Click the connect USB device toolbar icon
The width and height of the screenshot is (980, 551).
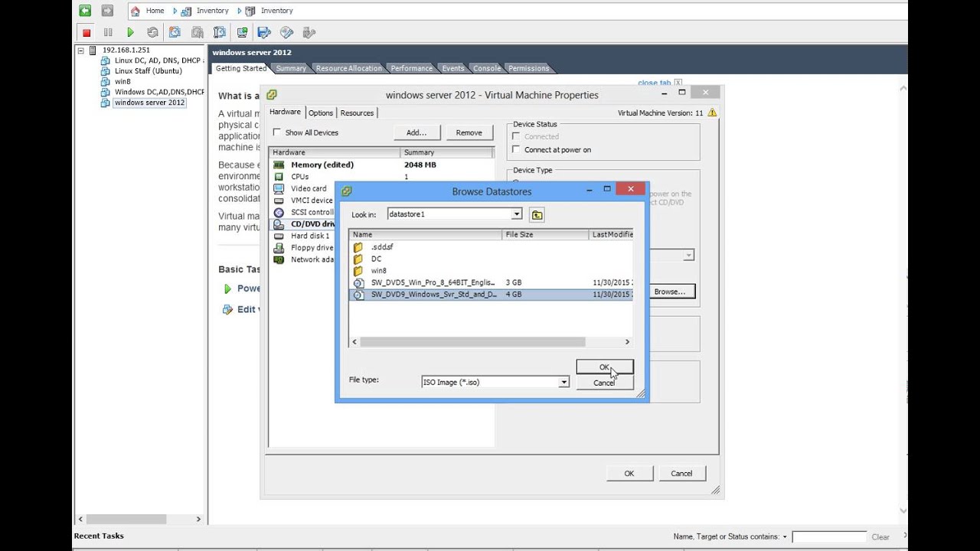(309, 32)
